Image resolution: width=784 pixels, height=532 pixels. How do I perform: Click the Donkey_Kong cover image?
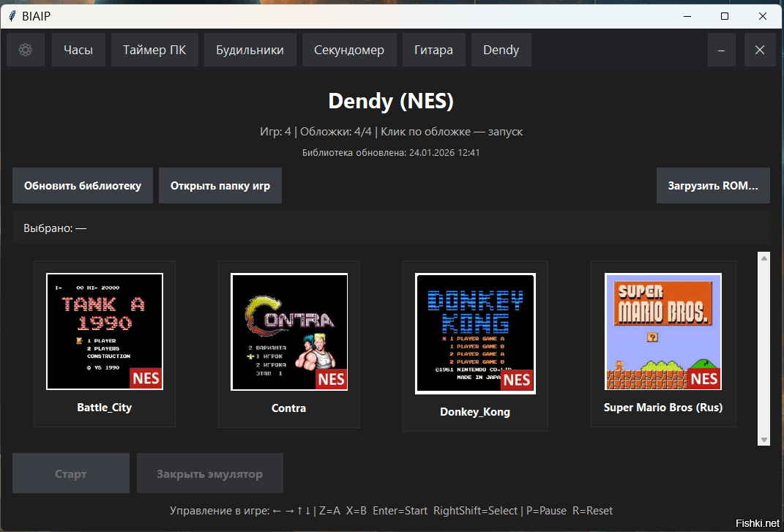click(x=475, y=334)
